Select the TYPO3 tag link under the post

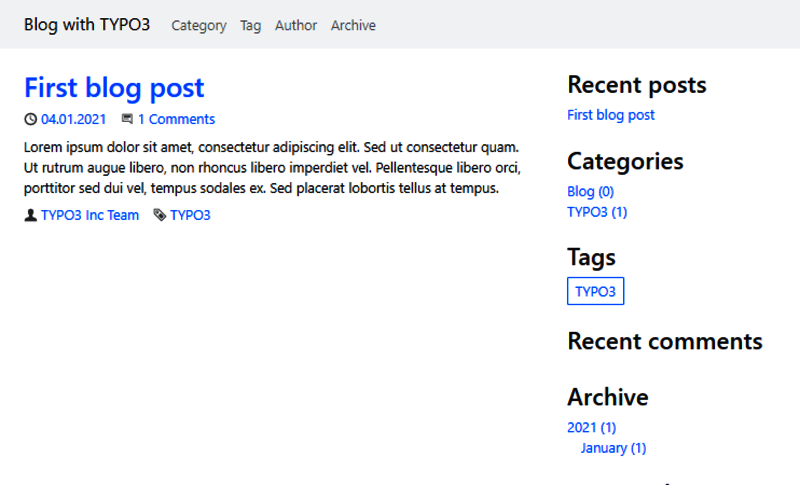190,215
